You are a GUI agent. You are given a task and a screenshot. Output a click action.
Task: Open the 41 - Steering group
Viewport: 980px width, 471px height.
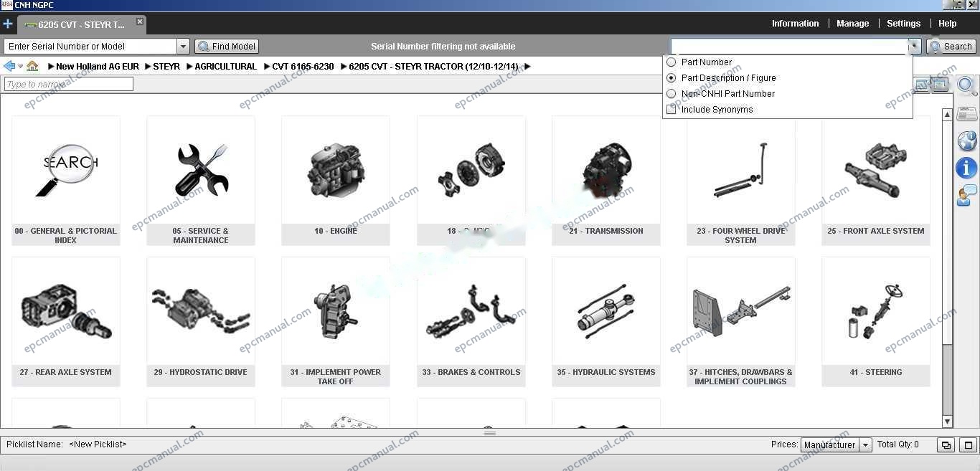(x=876, y=322)
